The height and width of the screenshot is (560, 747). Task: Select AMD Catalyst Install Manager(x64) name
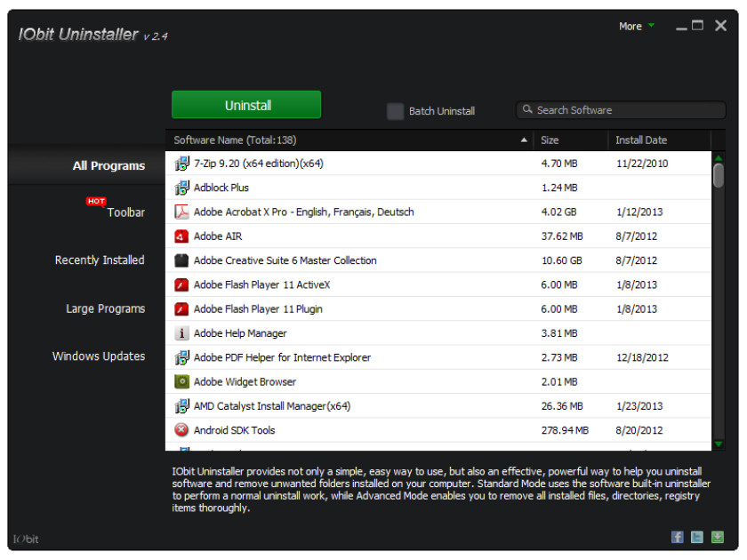(x=272, y=406)
